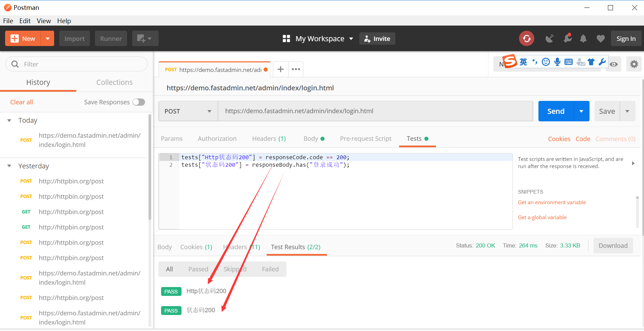This screenshot has height=331, width=644.
Task: Click the new window plus icon button
Action: click(145, 39)
